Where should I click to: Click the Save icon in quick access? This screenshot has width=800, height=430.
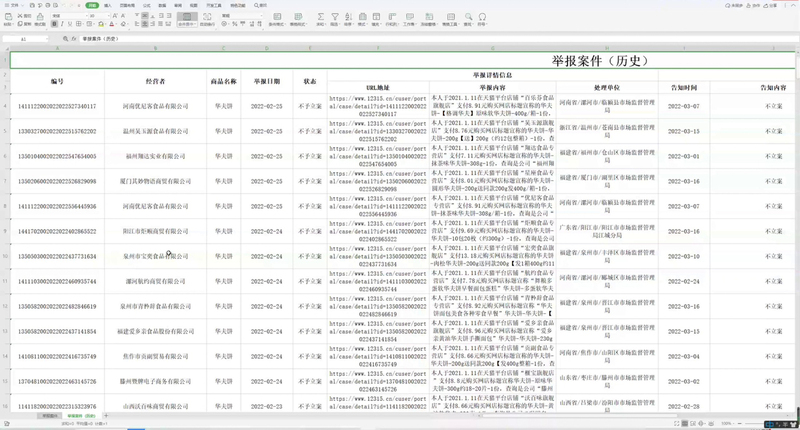[x=32, y=5]
